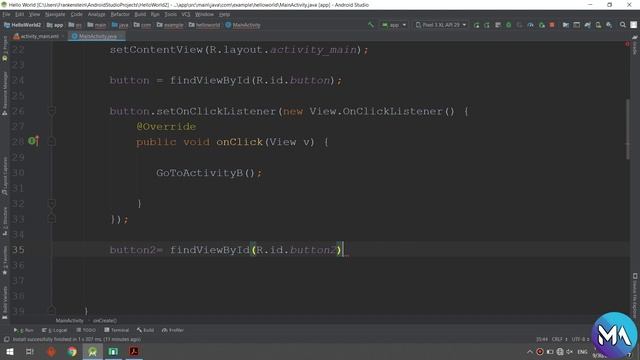
Task: Click the app module breadcrumb
Action: click(x=55, y=25)
